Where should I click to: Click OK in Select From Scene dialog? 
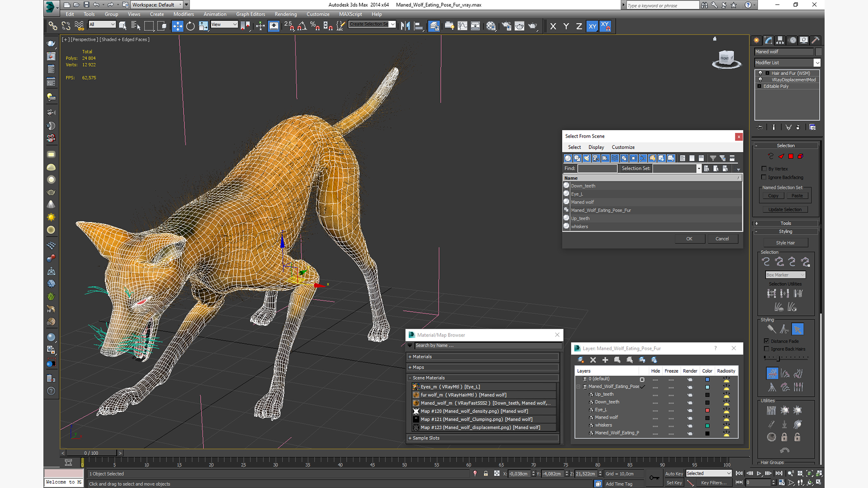tap(689, 239)
